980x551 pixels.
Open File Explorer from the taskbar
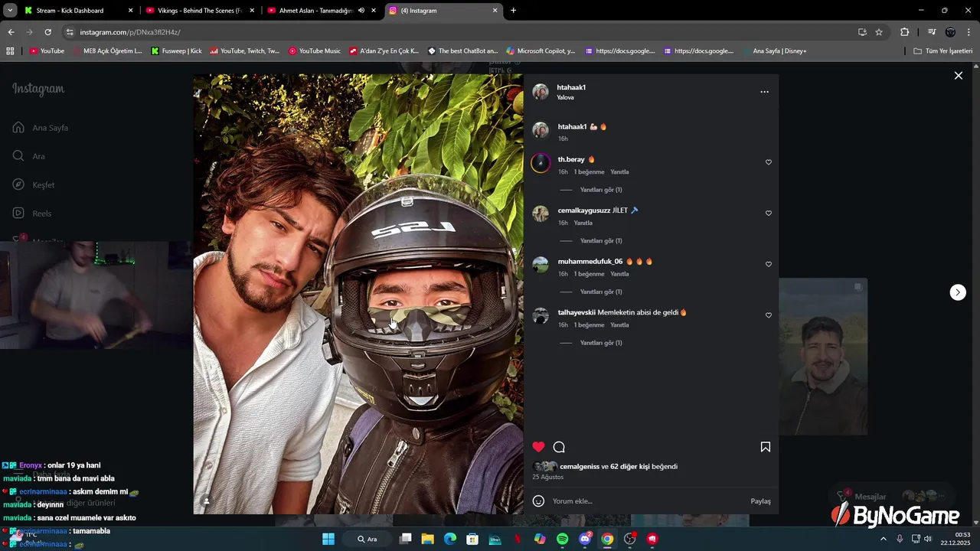[x=427, y=539]
